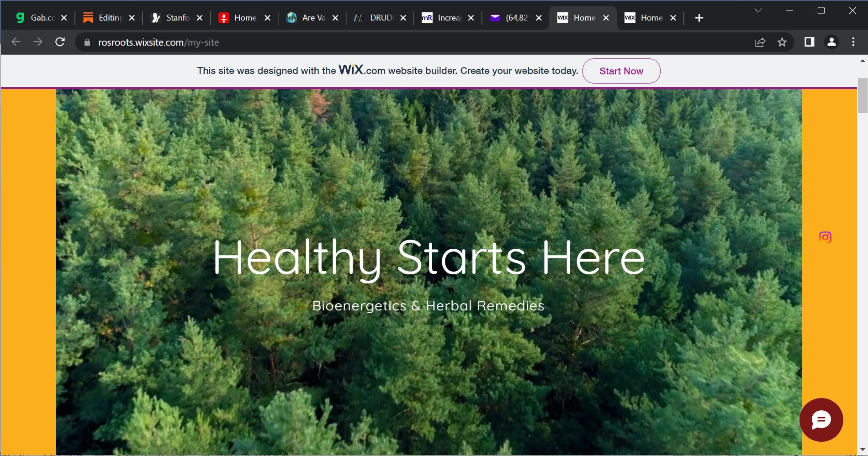Close the (64,82 mail tab
The width and height of the screenshot is (868, 456).
[x=539, y=18]
